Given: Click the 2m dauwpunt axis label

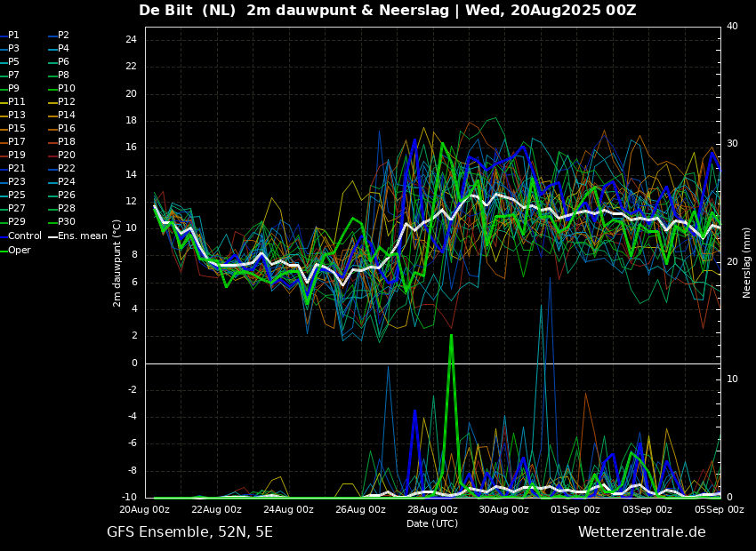Looking at the screenshot, I should (x=117, y=263).
